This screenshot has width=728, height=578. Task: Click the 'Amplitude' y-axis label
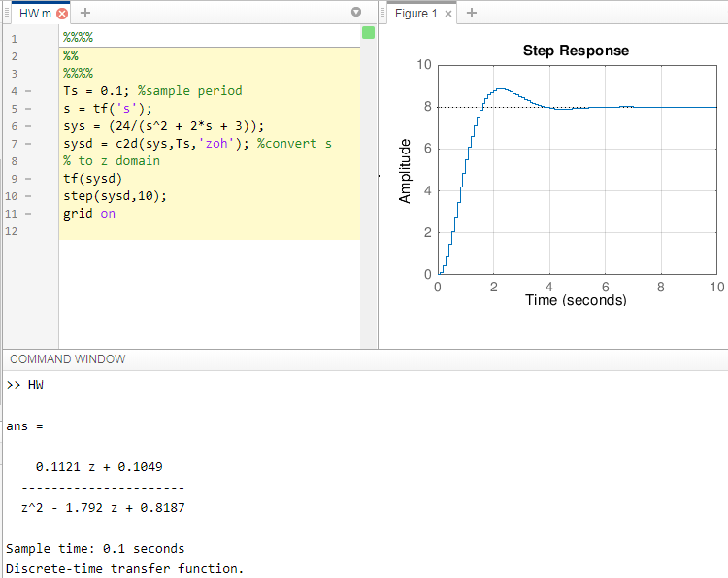[x=405, y=171]
